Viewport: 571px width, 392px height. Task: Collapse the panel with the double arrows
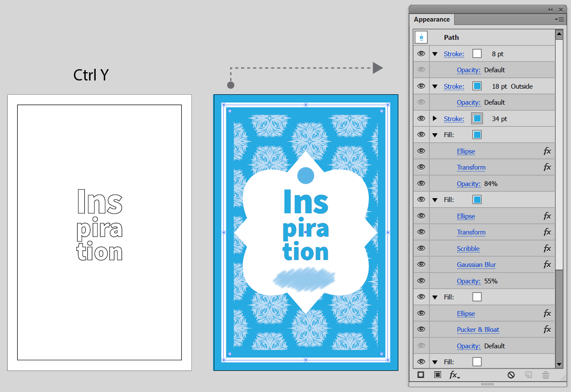point(550,10)
